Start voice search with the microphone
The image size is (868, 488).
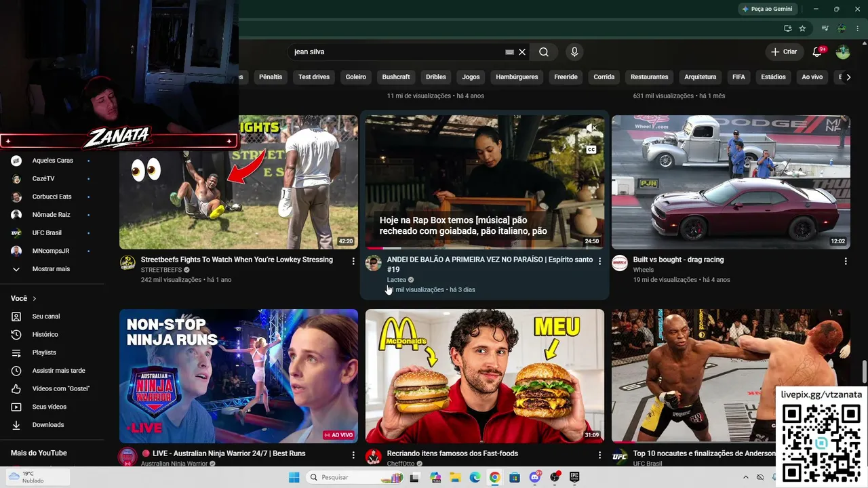[x=574, y=52]
